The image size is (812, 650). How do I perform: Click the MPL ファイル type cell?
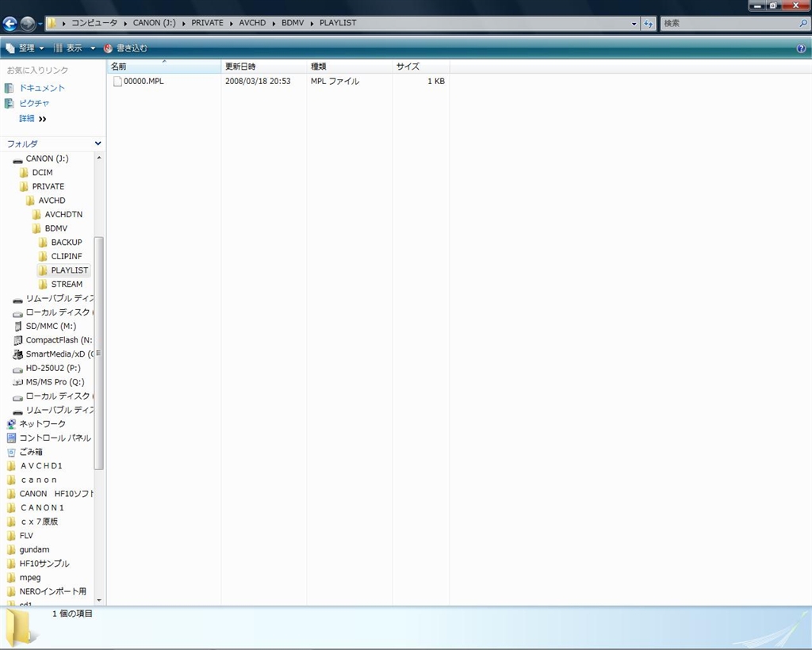click(335, 81)
